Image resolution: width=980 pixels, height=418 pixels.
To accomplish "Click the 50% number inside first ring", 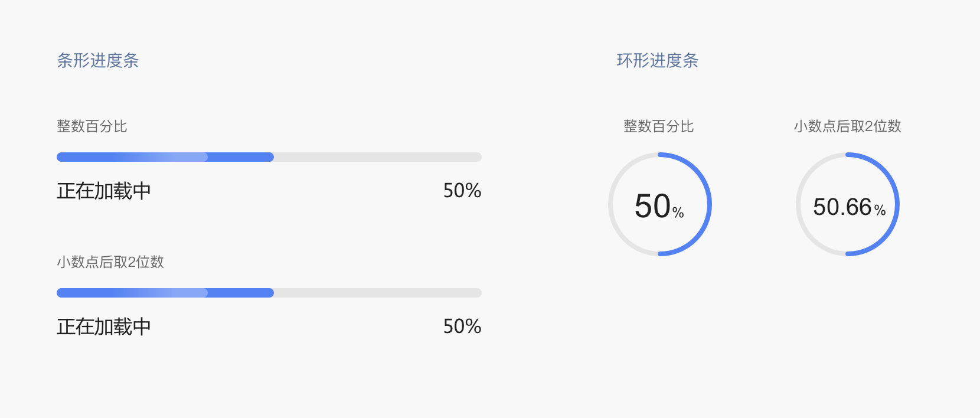I will (659, 206).
